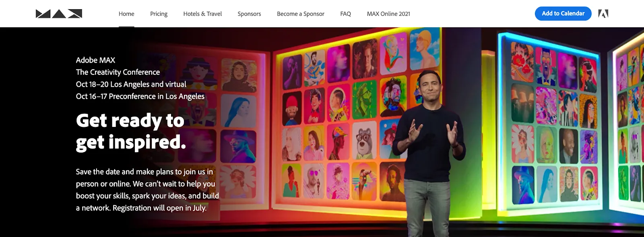Click 'Oct 16–17 Preconference in Los Angeles' line
This screenshot has height=237, width=644.
(140, 96)
